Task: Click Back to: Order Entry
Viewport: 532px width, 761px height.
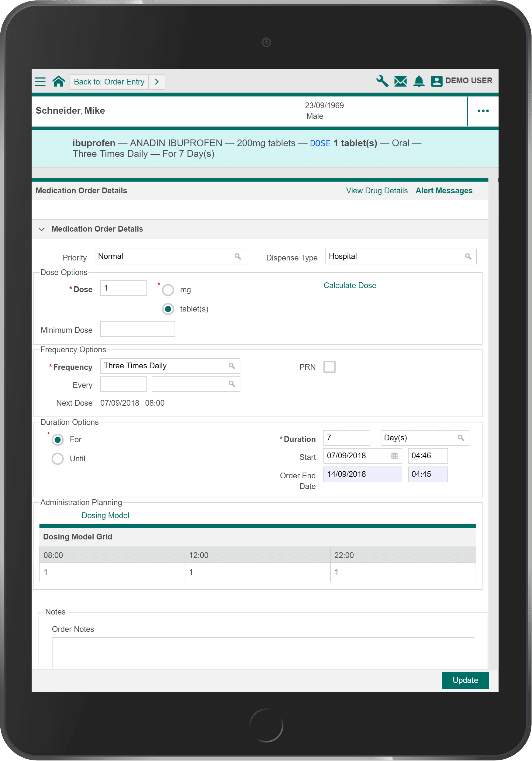Action: pos(109,81)
